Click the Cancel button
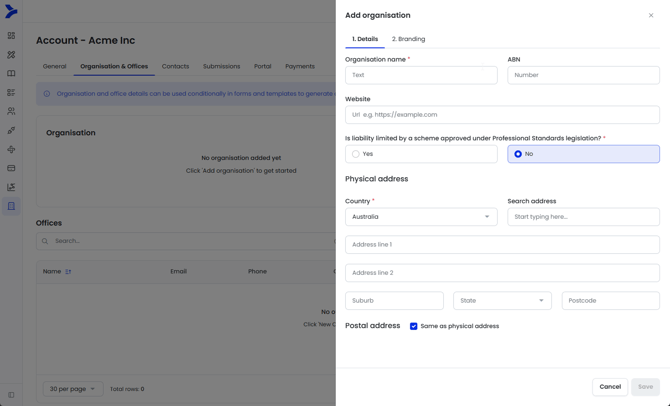 pos(610,386)
